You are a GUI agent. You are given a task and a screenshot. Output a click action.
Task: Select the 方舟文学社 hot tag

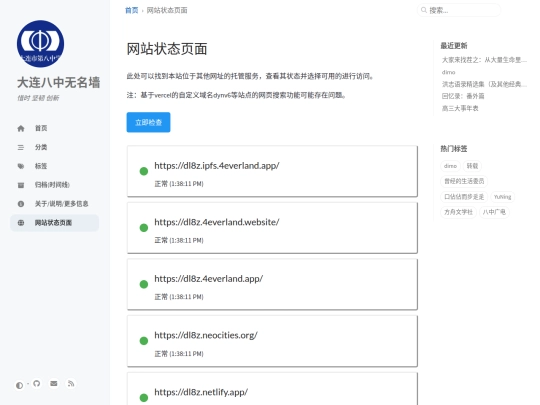(458, 212)
